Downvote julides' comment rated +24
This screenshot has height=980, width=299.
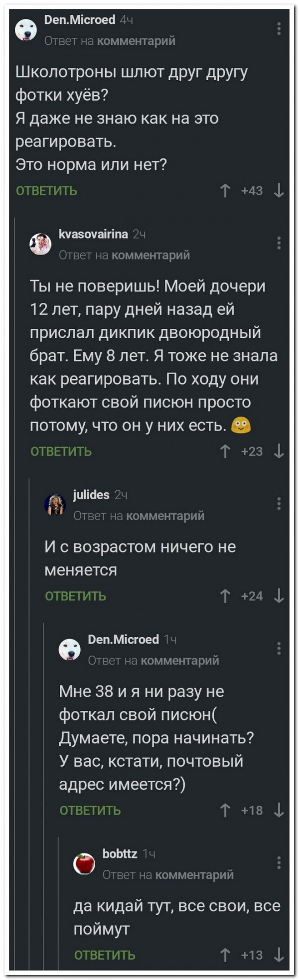279,596
